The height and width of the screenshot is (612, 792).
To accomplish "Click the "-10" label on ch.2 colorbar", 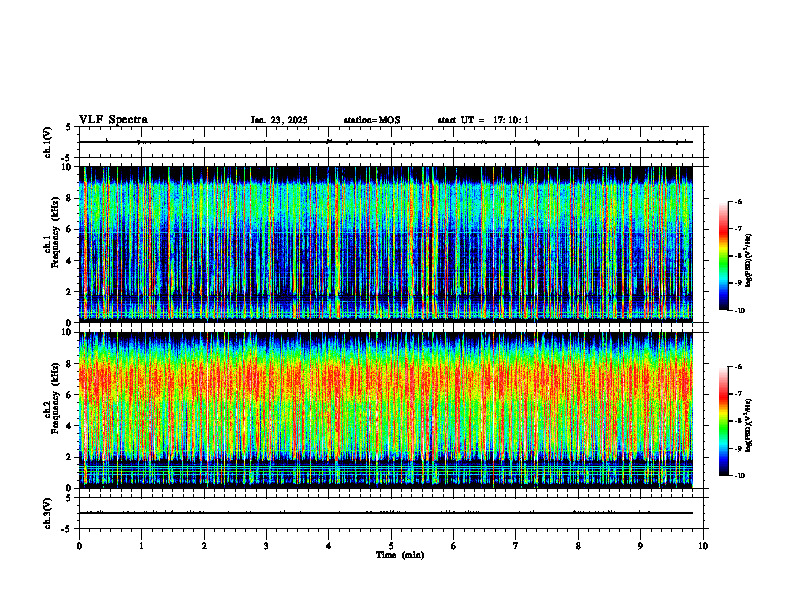I will [x=739, y=476].
